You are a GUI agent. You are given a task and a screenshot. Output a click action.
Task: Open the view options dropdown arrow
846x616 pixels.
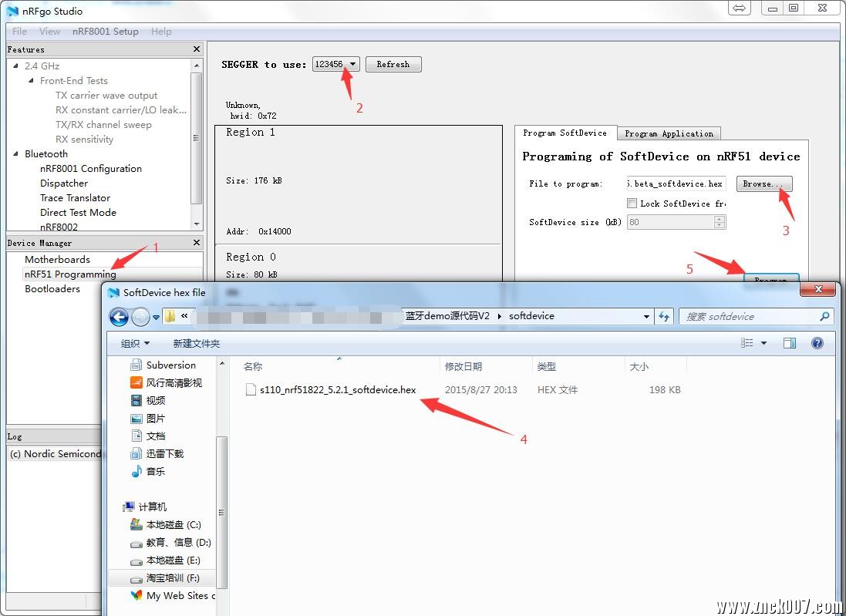click(x=763, y=343)
